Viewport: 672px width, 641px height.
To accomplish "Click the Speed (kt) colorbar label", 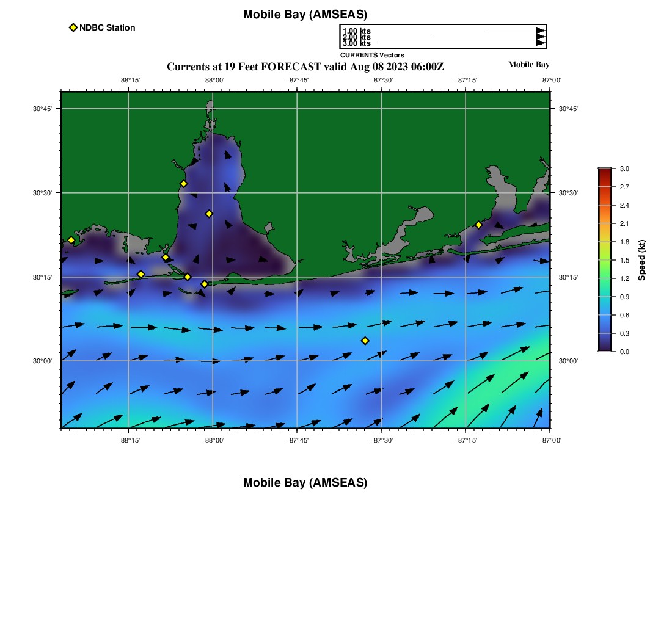I will point(642,260).
